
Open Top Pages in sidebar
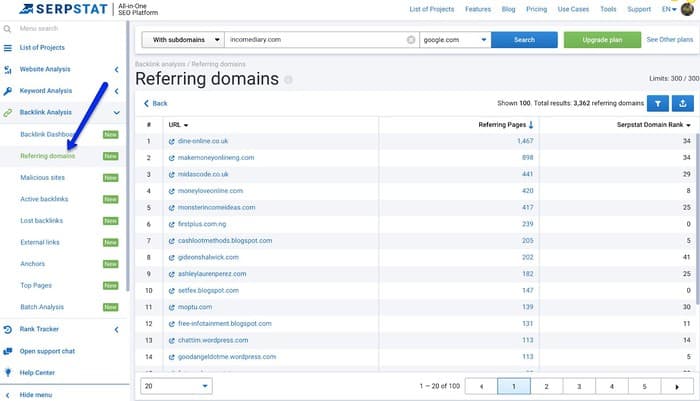36,285
